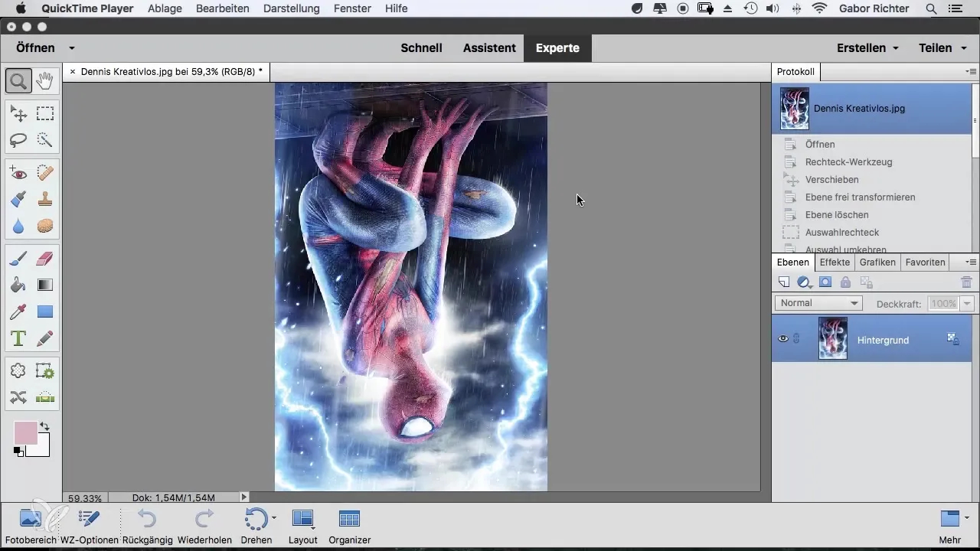Select the Zoom magnifier tool
Image resolution: width=980 pixels, height=551 pixels.
(18, 80)
